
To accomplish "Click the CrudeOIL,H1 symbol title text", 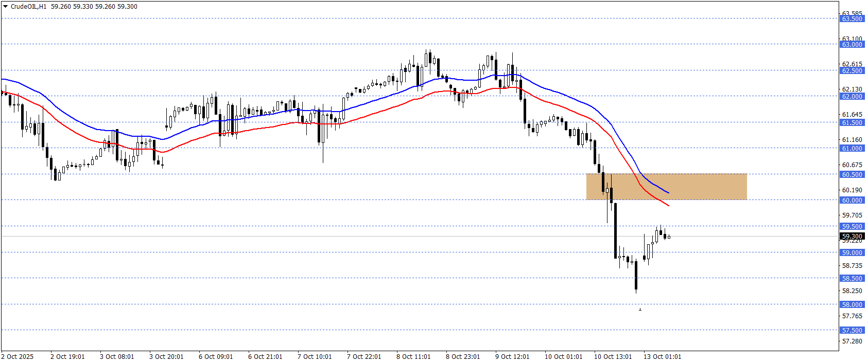I will tap(28, 7).
